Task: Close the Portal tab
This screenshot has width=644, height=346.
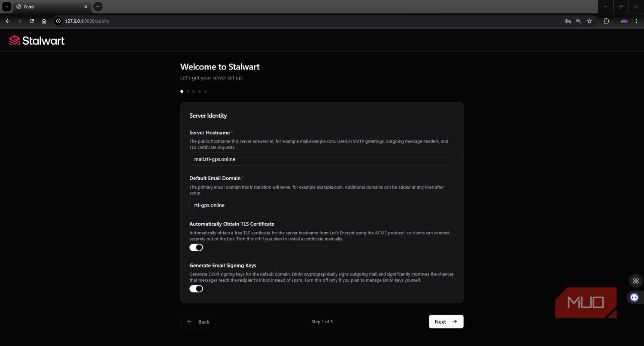Action: pos(85,7)
